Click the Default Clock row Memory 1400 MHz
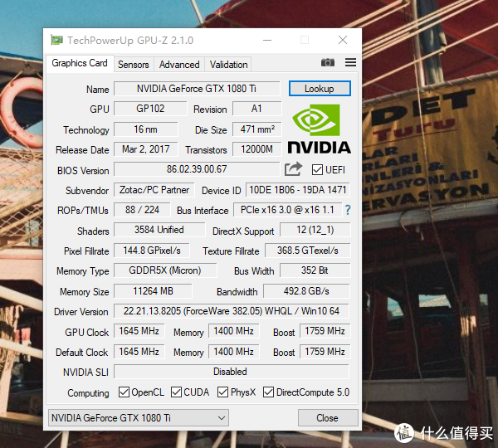This screenshot has height=448, width=498. (x=234, y=352)
